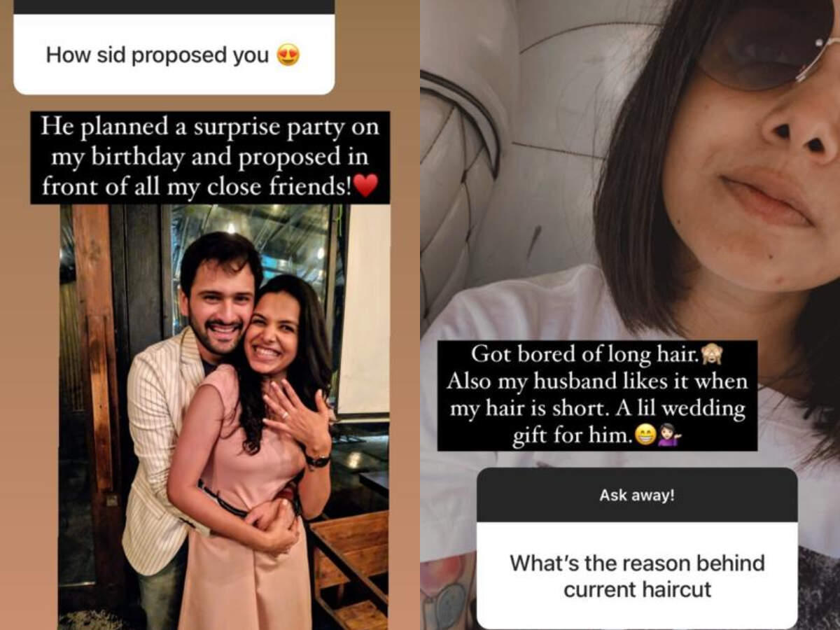Click the heart-eyes emoji in the question

(x=288, y=55)
